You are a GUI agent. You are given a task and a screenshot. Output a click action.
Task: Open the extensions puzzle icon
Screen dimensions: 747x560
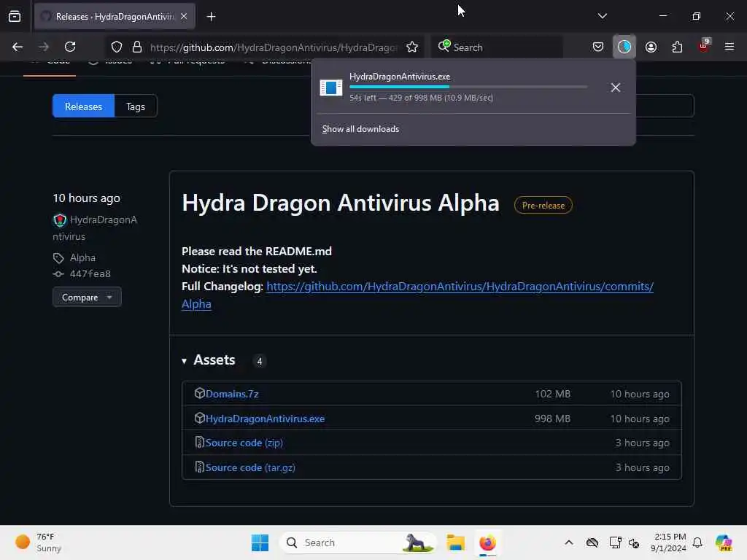click(x=677, y=47)
